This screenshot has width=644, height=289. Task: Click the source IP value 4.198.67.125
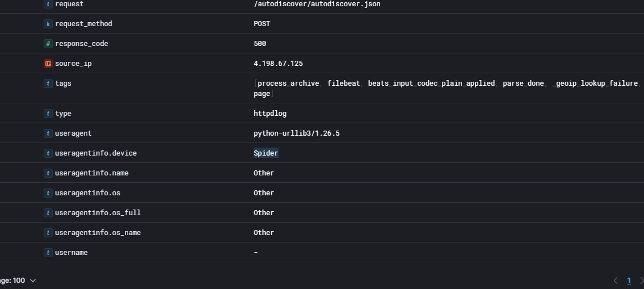point(278,64)
